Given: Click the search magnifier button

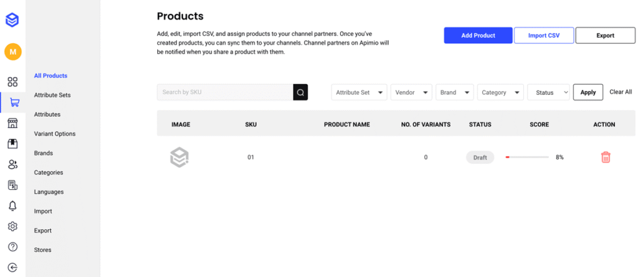Looking at the screenshot, I should [300, 92].
